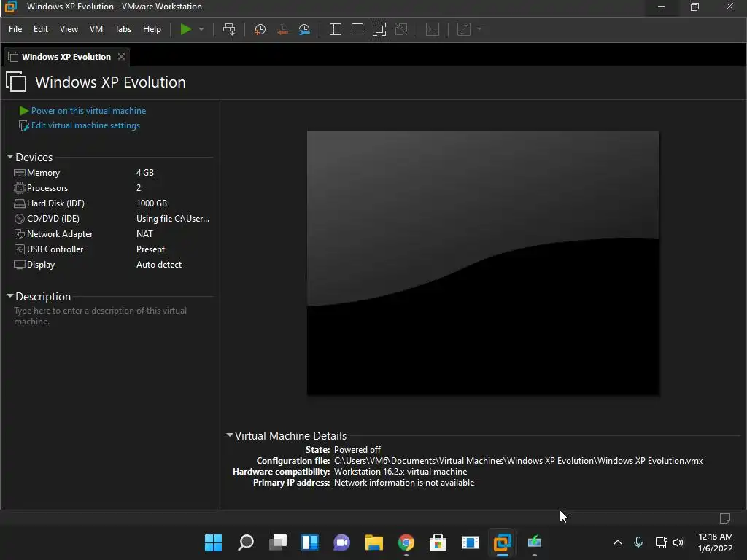Image resolution: width=747 pixels, height=560 pixels.
Task: Close the Windows XP Evolution tab
Action: [x=122, y=57]
